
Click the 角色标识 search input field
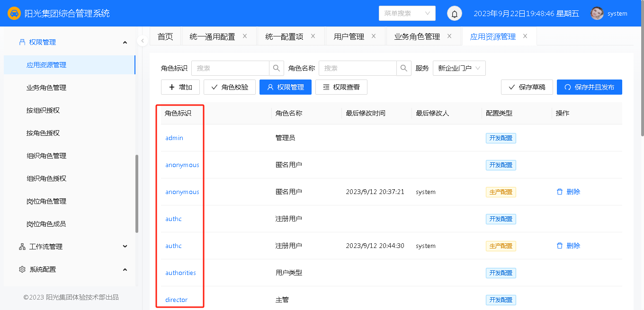[231, 68]
